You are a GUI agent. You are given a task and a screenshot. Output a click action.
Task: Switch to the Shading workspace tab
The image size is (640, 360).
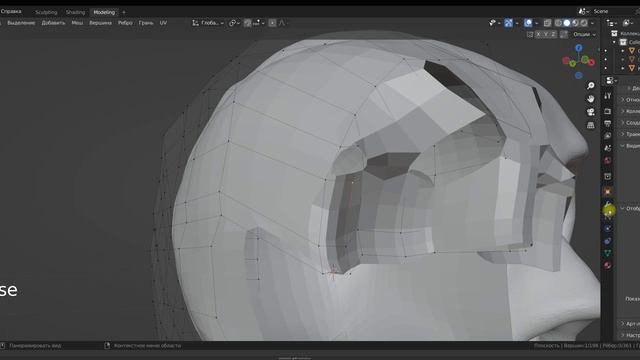click(76, 12)
